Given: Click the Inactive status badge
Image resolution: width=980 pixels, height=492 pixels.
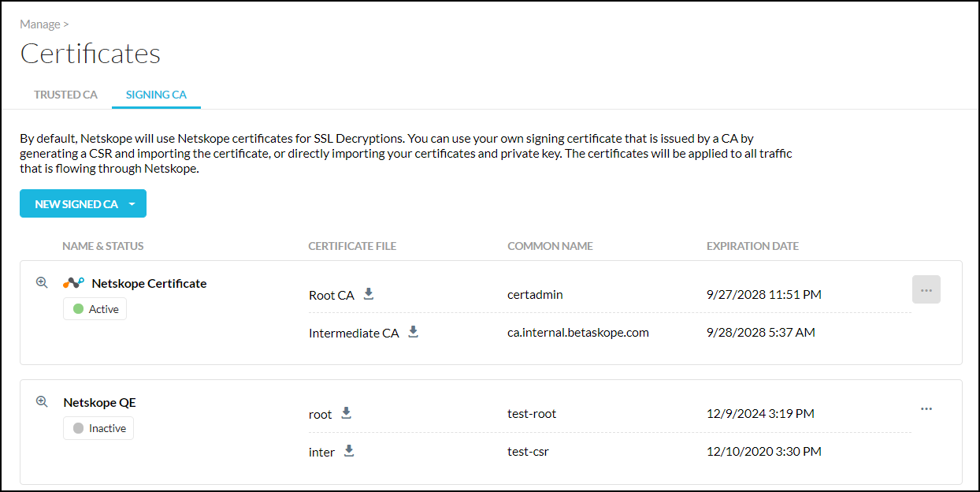Looking at the screenshot, I should [99, 428].
